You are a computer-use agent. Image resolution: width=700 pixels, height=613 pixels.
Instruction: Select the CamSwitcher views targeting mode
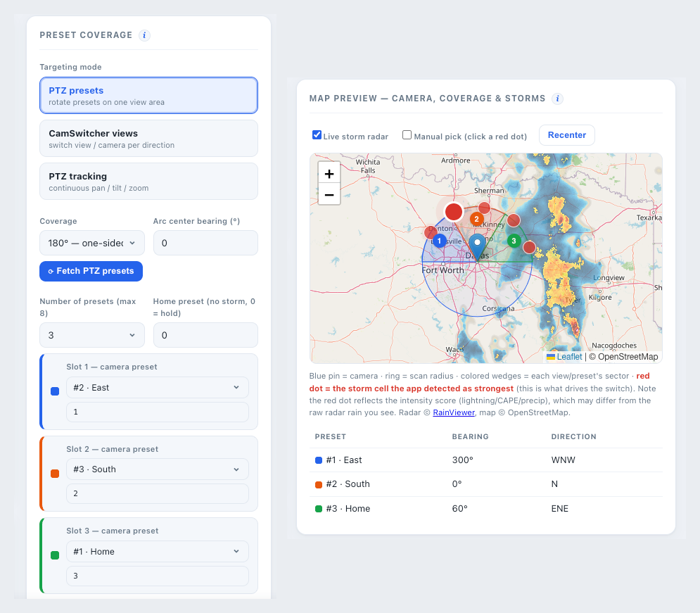[x=148, y=139]
